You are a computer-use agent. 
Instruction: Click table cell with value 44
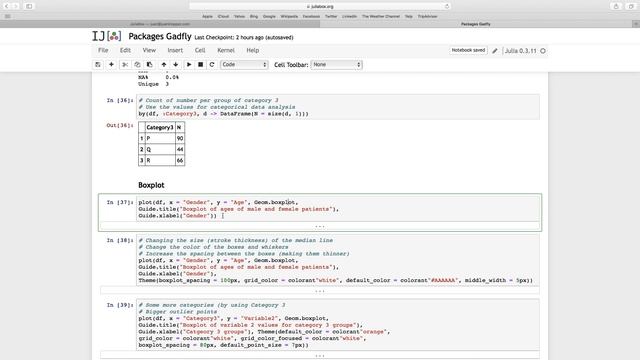[x=180, y=149]
